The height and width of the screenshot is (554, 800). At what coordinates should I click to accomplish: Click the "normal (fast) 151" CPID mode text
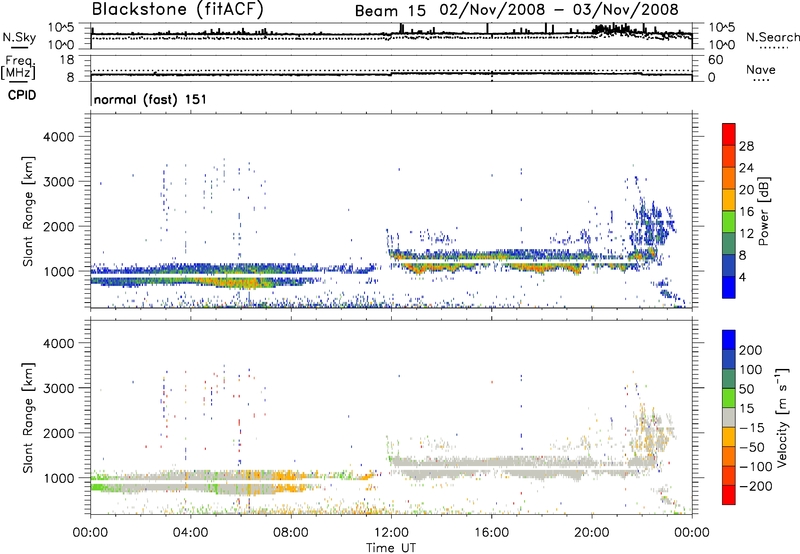151,99
